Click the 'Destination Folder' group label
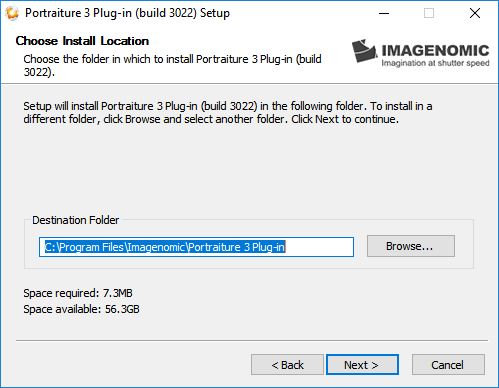499x388 pixels. point(75,220)
